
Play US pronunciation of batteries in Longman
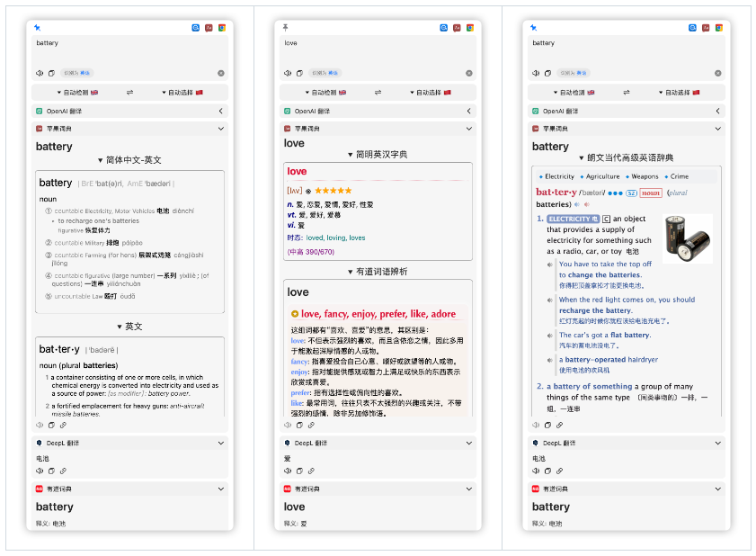point(587,204)
